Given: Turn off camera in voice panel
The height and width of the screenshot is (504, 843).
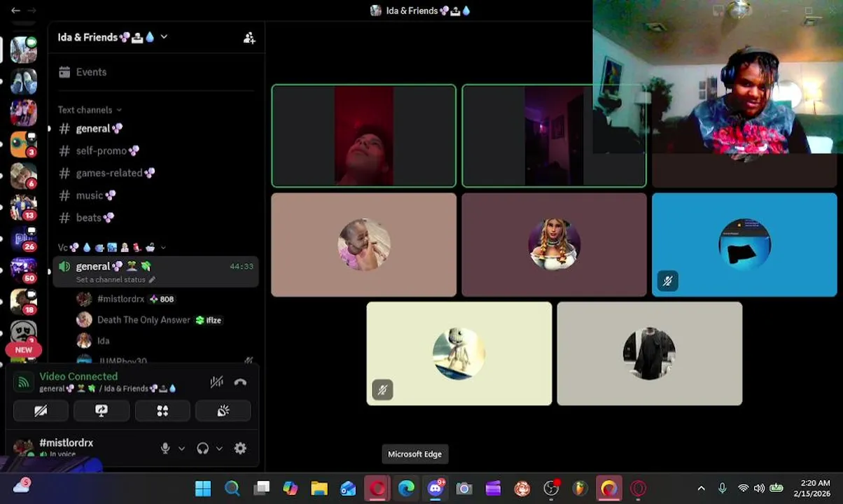Looking at the screenshot, I should click(41, 411).
